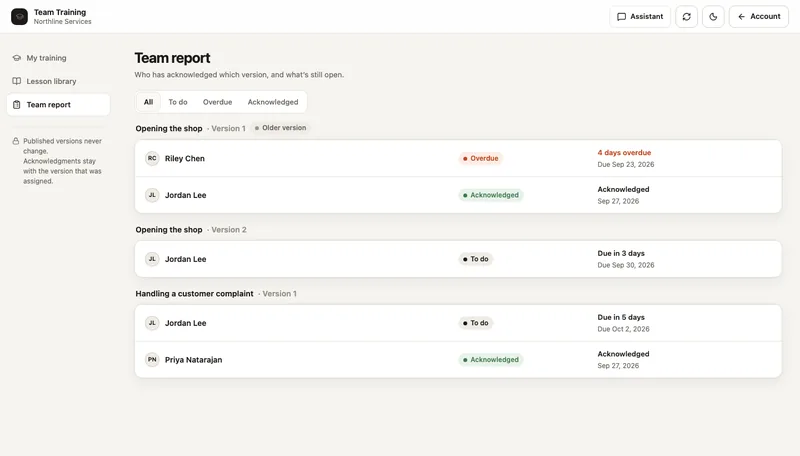Click Priya Natarajan's Acknowledged badge
800x456 pixels.
point(490,360)
